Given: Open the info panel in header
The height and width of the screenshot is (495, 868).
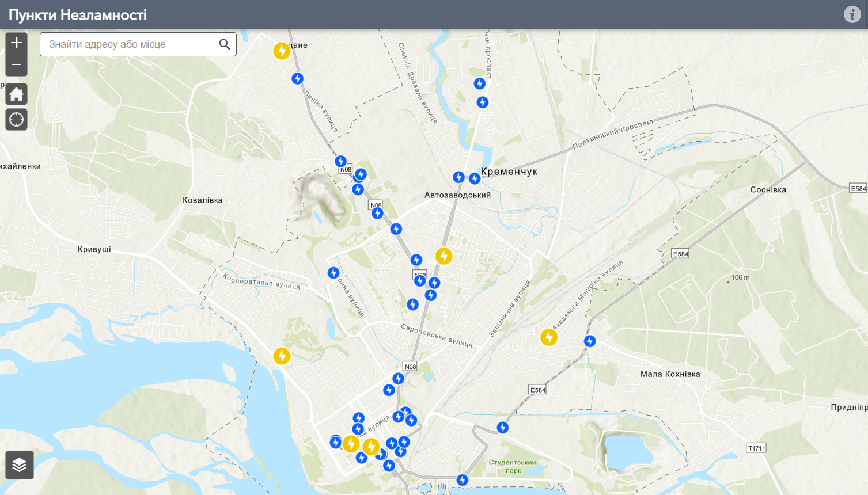Looking at the screenshot, I should 852,14.
